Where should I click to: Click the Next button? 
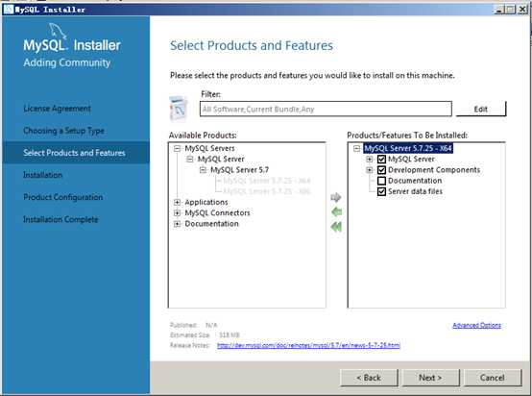click(x=430, y=378)
